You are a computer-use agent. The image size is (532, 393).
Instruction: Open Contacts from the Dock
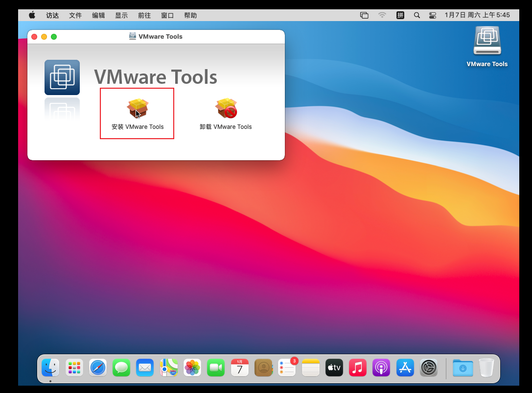tap(263, 368)
